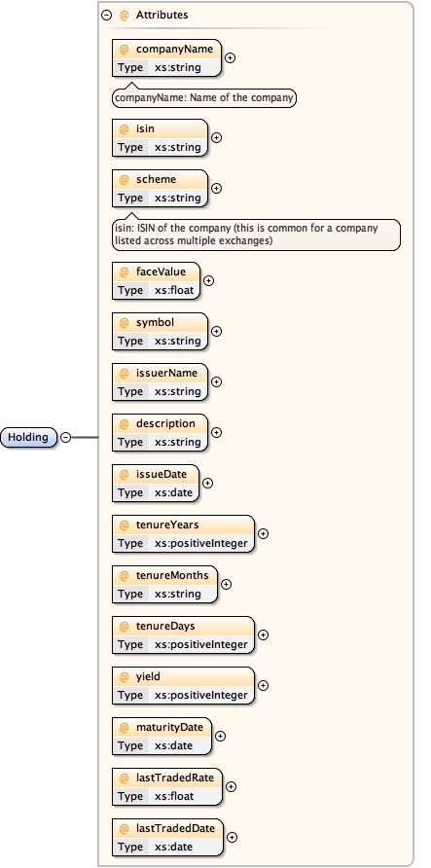431x868 pixels.
Task: Collapse the Holding element node
Action: (x=66, y=437)
